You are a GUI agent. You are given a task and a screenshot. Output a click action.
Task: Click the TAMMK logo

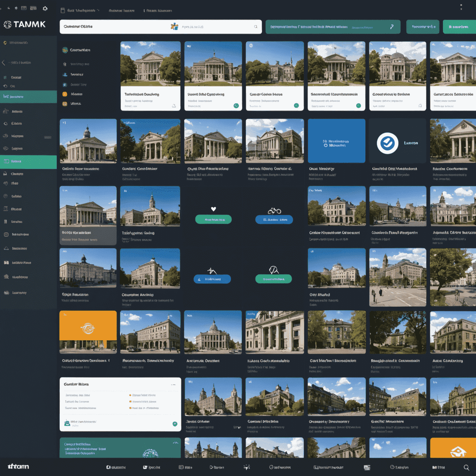coord(25,24)
